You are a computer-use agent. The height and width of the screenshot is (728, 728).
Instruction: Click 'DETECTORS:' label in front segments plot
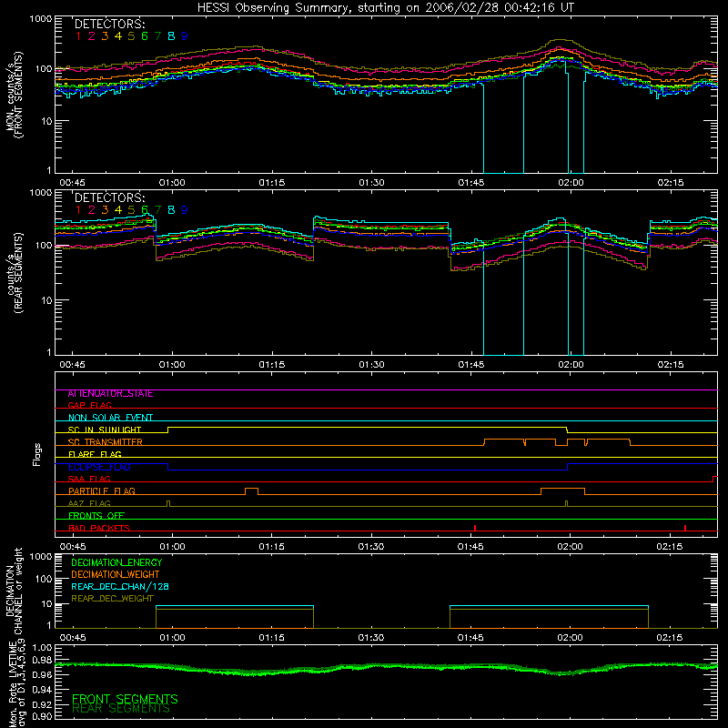109,24
